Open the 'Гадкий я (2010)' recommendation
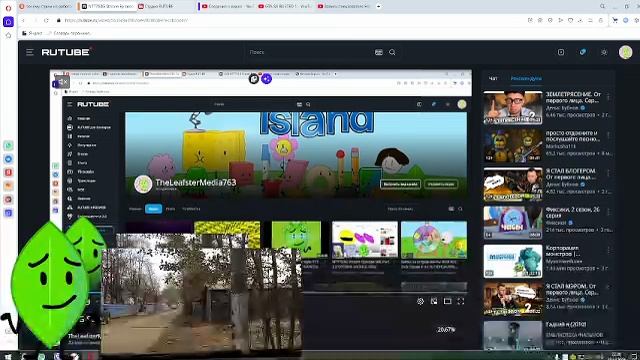Screen dimensions: 640x360 pyautogui.click(x=566, y=324)
